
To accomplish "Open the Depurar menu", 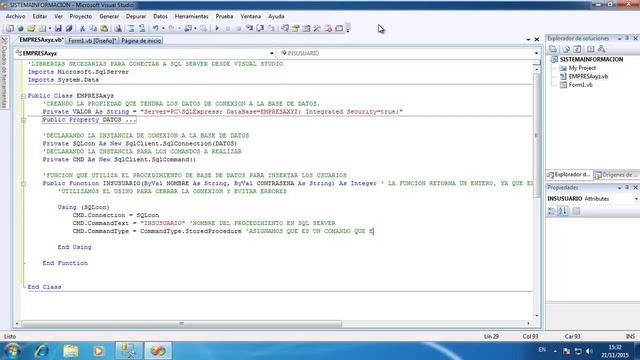I will [136, 16].
